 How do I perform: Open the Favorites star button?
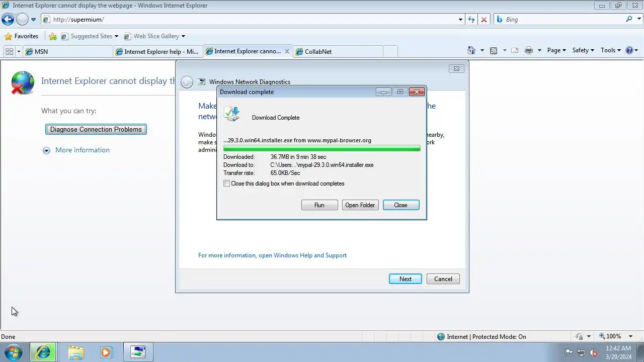[x=21, y=36]
